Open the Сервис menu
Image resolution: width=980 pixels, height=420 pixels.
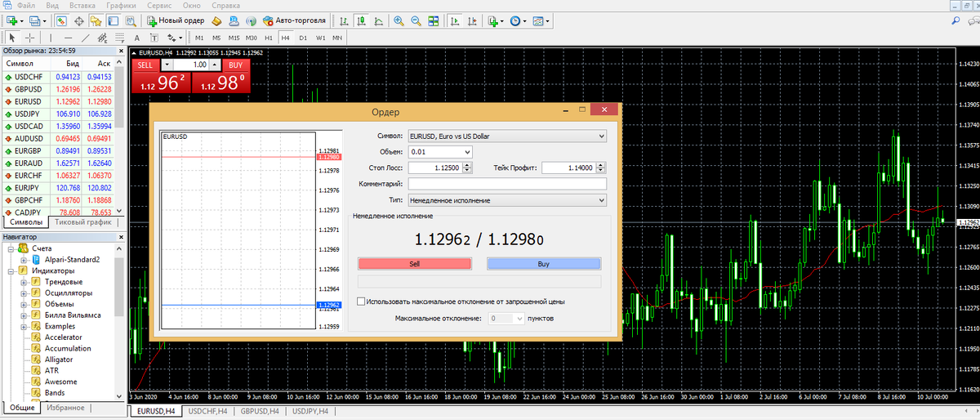[x=158, y=5]
